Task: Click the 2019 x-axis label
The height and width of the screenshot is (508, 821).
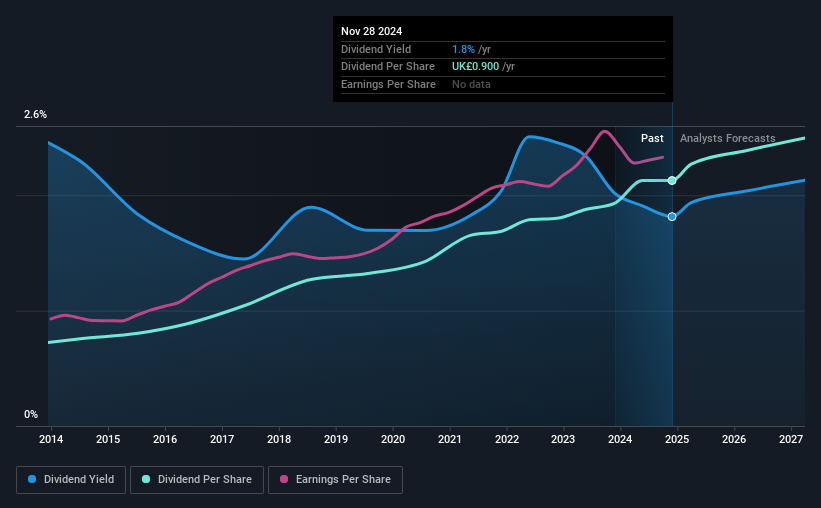Action: [336, 439]
